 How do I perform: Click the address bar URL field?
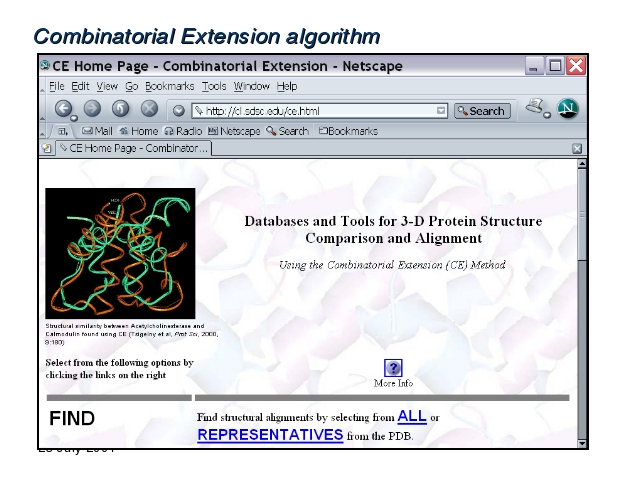click(310, 111)
